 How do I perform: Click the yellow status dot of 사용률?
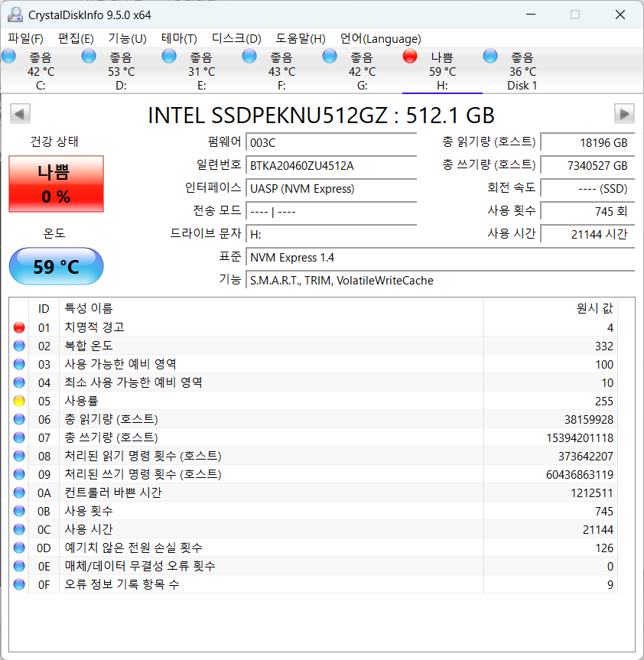coord(19,402)
